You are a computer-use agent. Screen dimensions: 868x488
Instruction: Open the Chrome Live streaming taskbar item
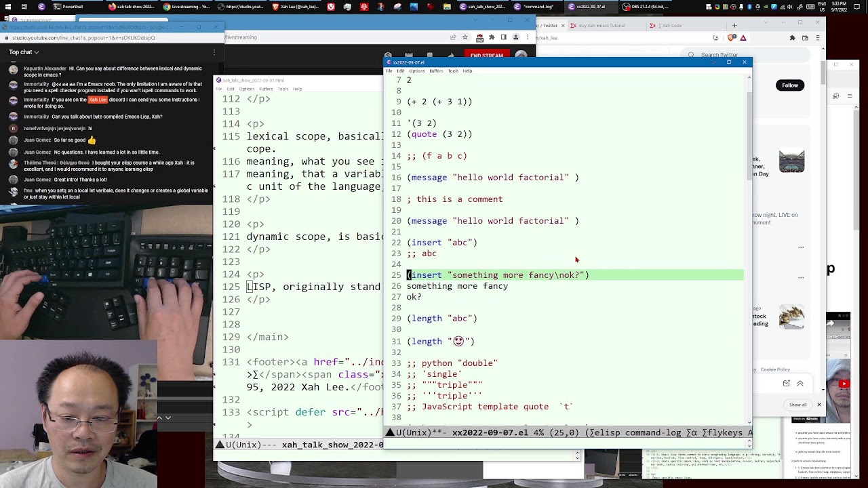pos(186,7)
